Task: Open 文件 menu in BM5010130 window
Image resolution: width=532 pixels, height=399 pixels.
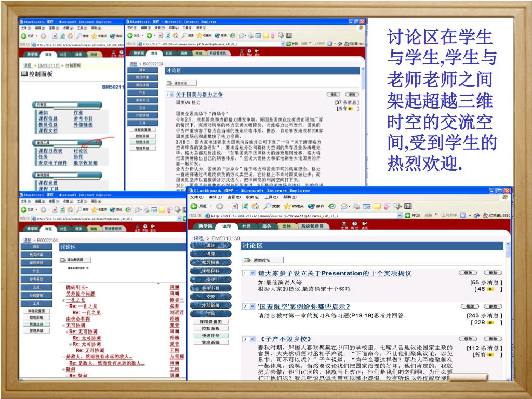Action: coord(196,197)
